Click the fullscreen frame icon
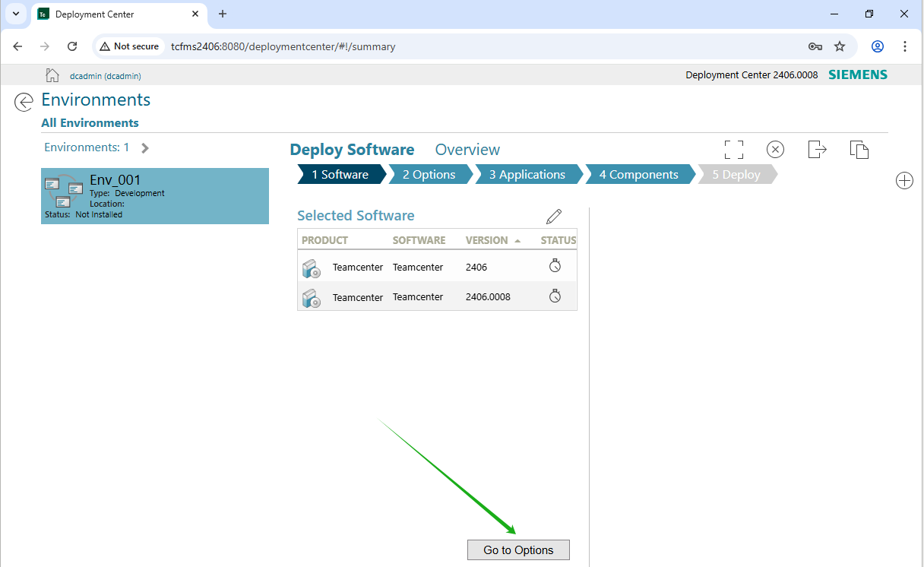 (x=734, y=150)
